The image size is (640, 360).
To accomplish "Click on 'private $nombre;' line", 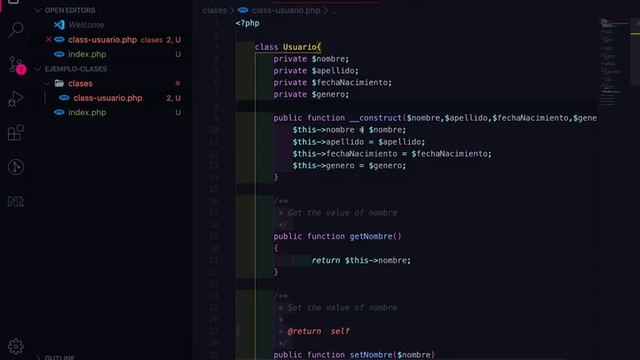I will (311, 59).
